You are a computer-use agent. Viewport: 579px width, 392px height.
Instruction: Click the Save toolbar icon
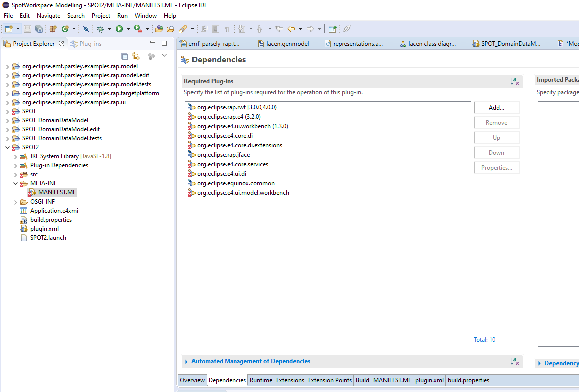27,29
